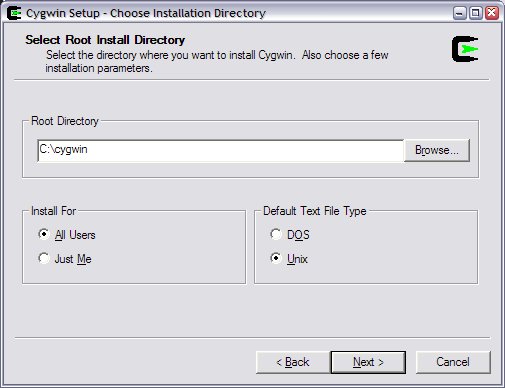Click the Select Root Install Directory heading

point(105,40)
